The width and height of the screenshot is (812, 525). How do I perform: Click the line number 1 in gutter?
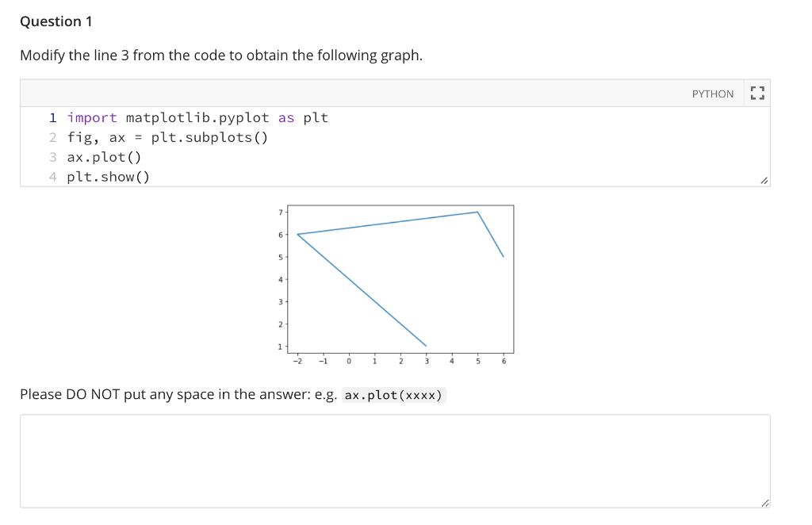pyautogui.click(x=53, y=118)
